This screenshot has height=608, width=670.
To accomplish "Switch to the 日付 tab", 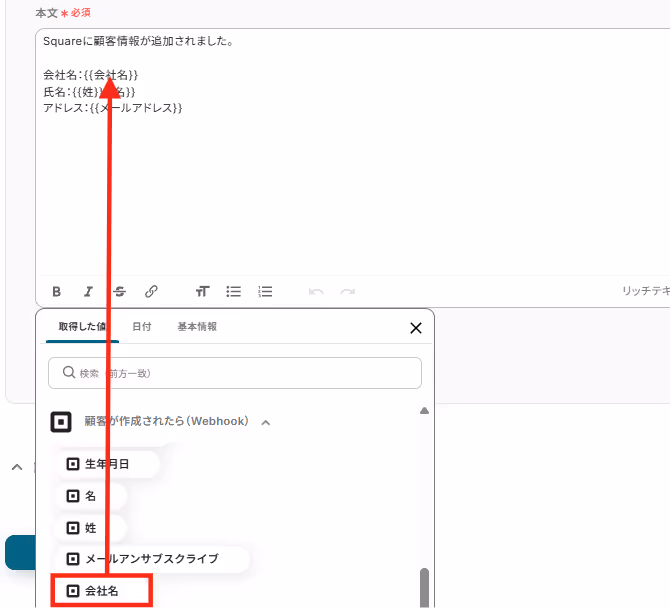I will click(141, 326).
